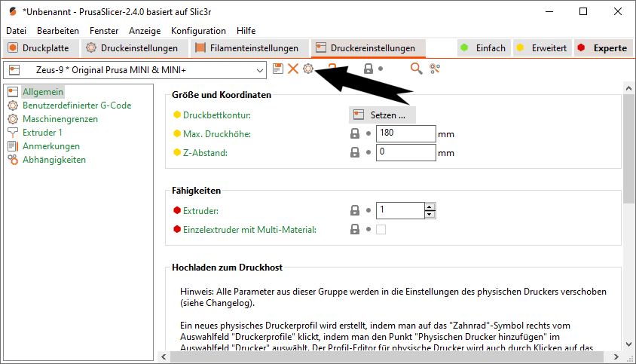Select Allgemein in the settings tree
This screenshot has width=636, height=364.
click(x=43, y=92)
